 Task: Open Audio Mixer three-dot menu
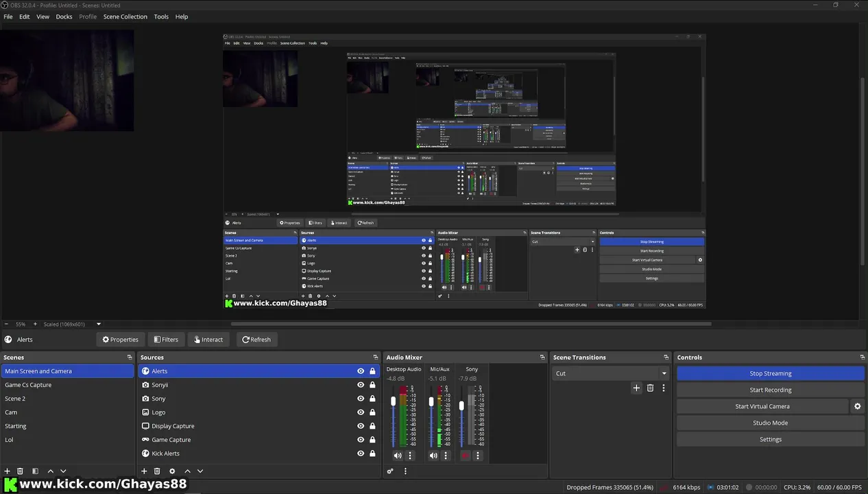[405, 471]
